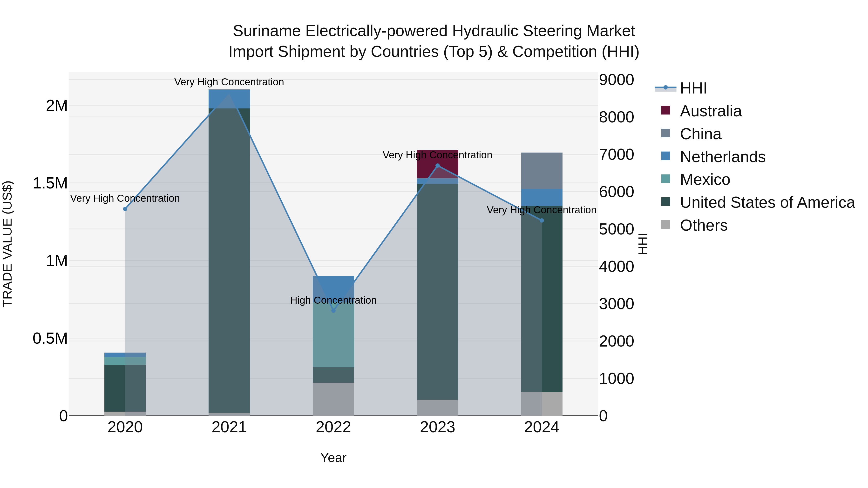
Task: Click the HHI data point for 2020
Action: (125, 209)
